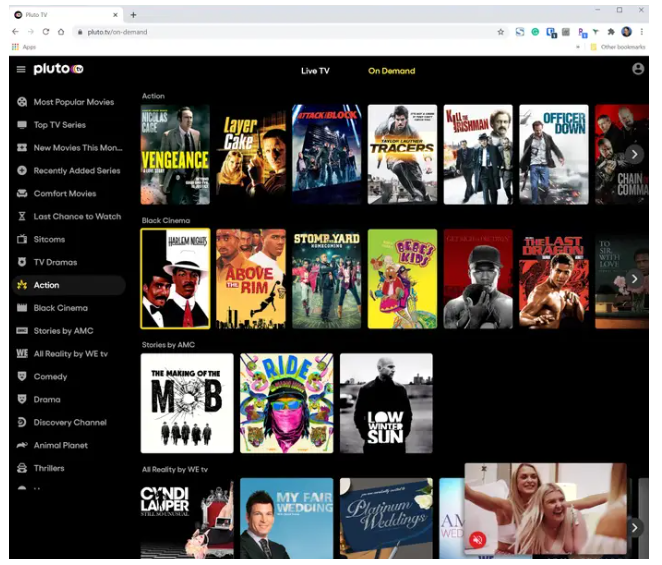This screenshot has height=565, width=662.
Task: Open Chrome's three-dot menu
Action: [642, 32]
